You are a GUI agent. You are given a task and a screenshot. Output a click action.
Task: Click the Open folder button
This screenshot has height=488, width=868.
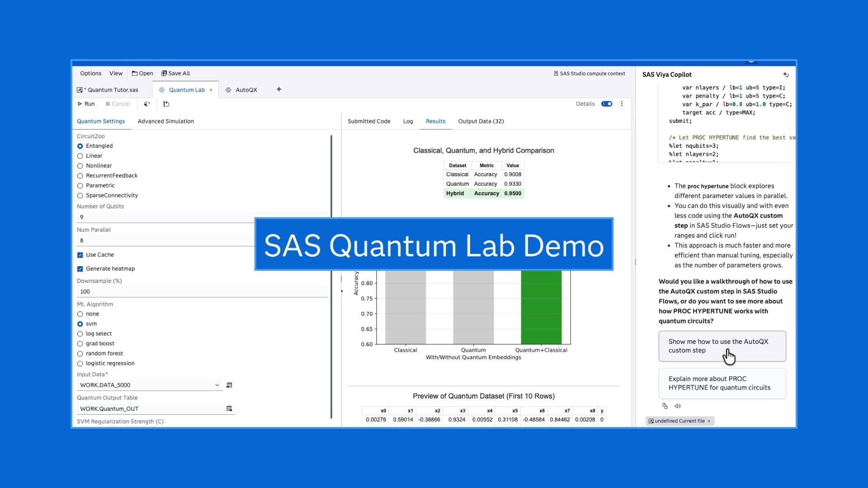pyautogui.click(x=142, y=73)
